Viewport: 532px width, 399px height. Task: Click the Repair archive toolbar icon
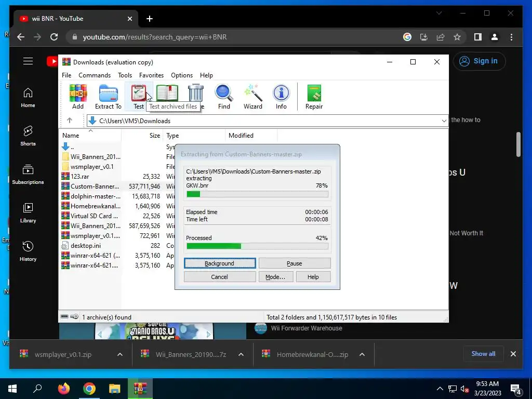pos(314,97)
